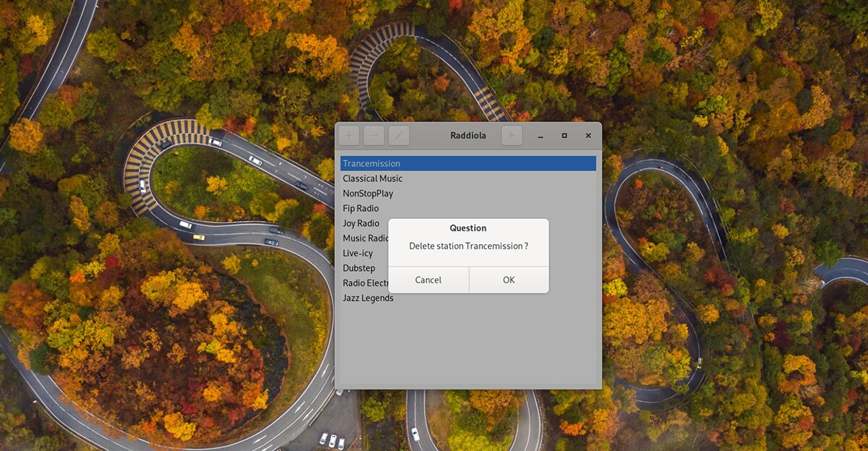Click the remove station minus icon
This screenshot has height=451, width=868.
pyautogui.click(x=374, y=135)
